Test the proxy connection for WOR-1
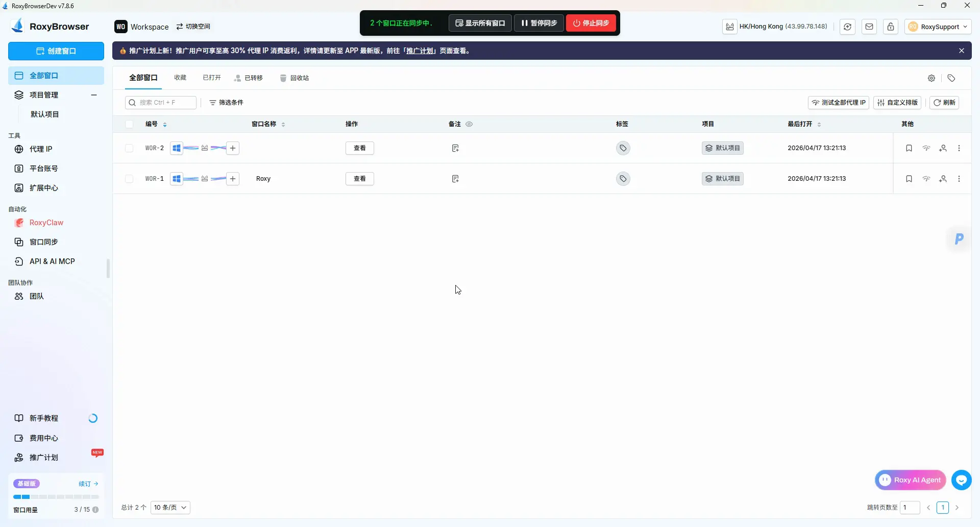The image size is (980, 527). click(x=926, y=179)
